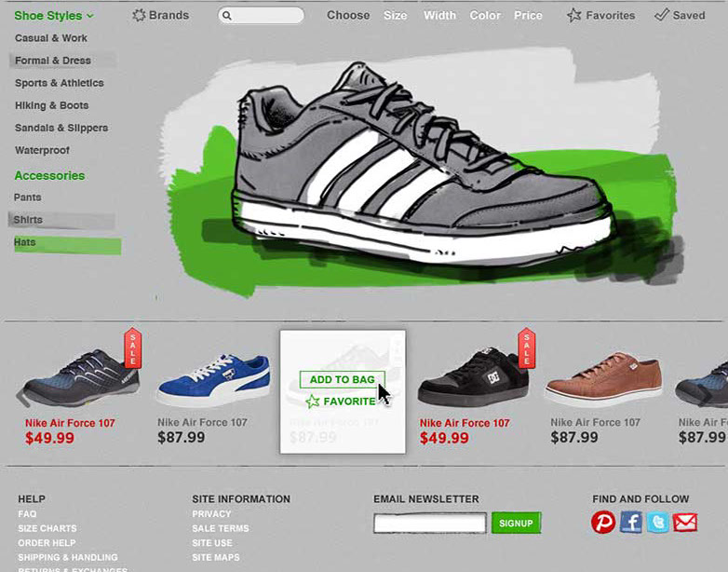This screenshot has width=728, height=572.
Task: Select Sports & Athletics category
Action: pos(60,83)
